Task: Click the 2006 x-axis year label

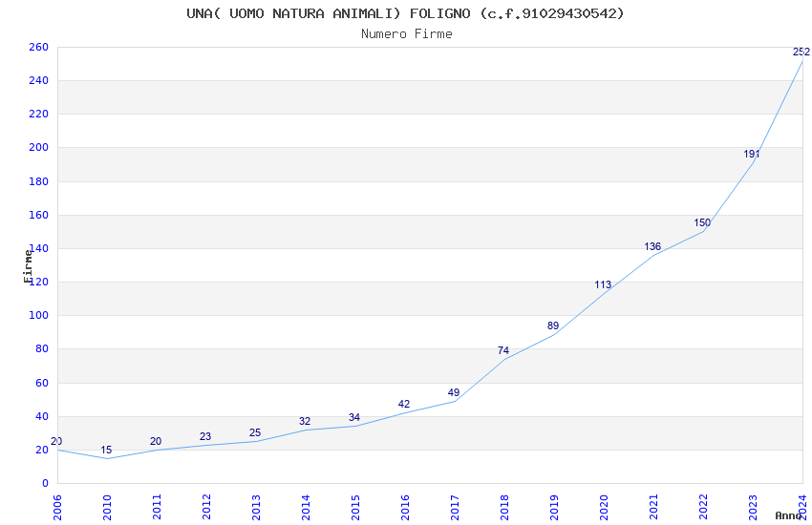Action: (57, 507)
